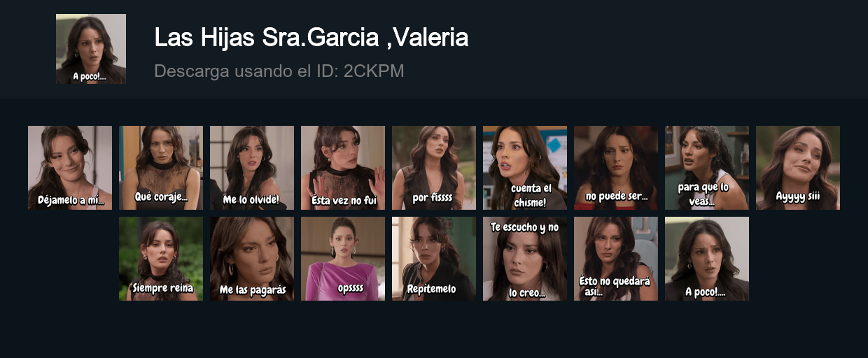The width and height of the screenshot is (868, 358).
Task: Click the sticker pack cover image in header
Action: click(x=91, y=49)
